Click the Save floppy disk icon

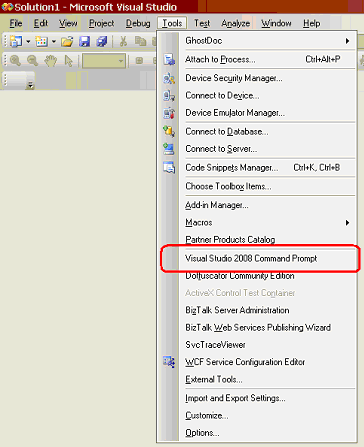[85, 41]
